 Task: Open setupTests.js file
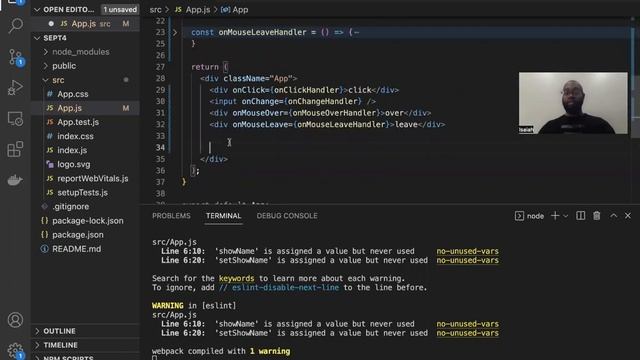86,193
